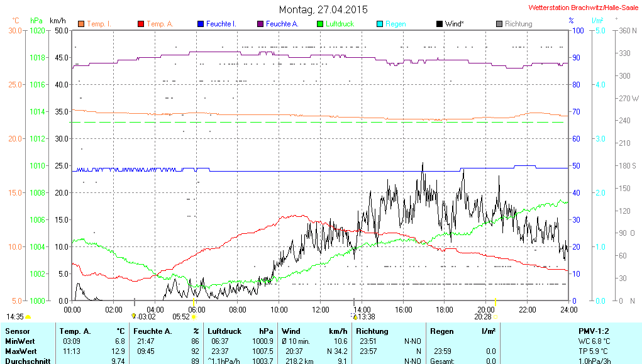Click the 20:28 sunset time marker
Viewport: 642px width, 364px height.
(x=482, y=317)
